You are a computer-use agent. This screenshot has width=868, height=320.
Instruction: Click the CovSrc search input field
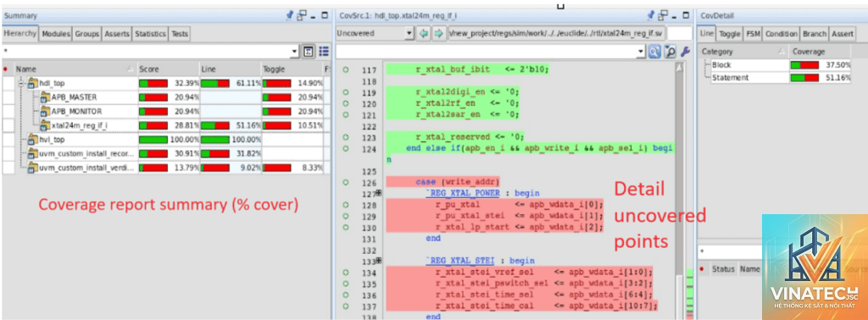[x=487, y=52]
